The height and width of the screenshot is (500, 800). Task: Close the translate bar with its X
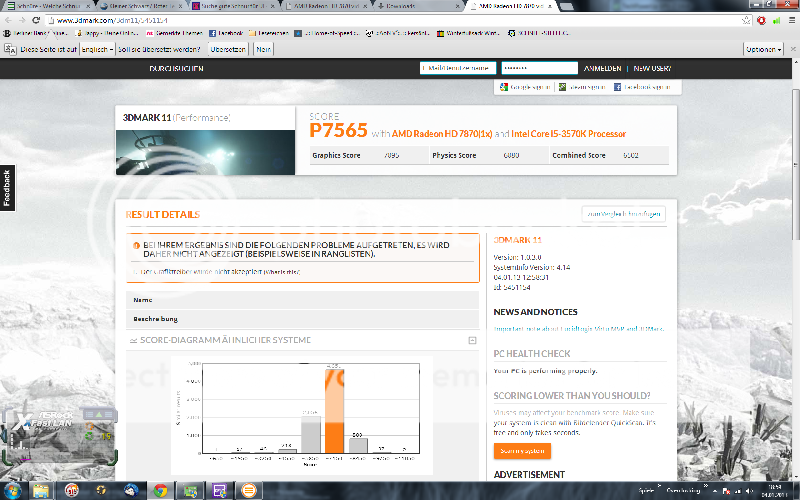tap(793, 49)
